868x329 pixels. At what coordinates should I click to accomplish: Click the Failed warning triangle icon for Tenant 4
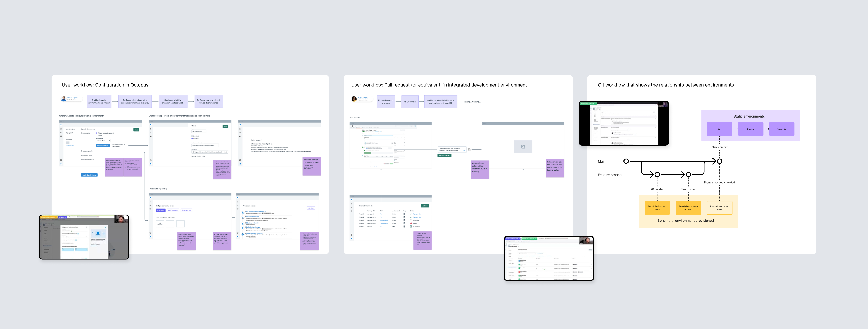(x=411, y=223)
